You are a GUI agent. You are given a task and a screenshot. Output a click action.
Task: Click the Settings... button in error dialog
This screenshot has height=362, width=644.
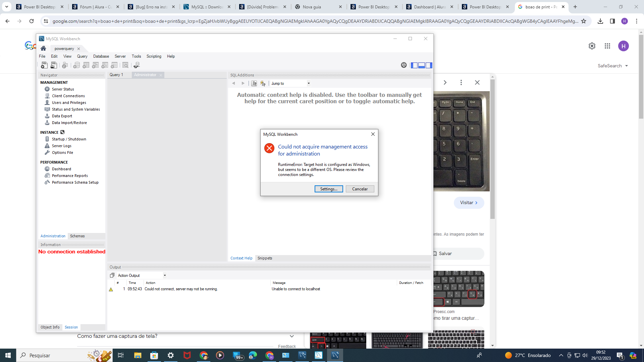pos(329,189)
